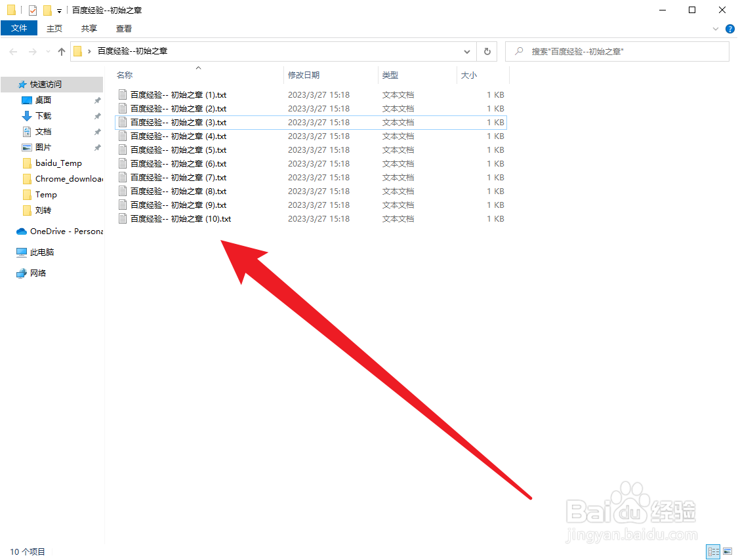This screenshot has height=560, width=738.
Task: Unpin 下载 from Quick Access
Action: click(x=97, y=115)
